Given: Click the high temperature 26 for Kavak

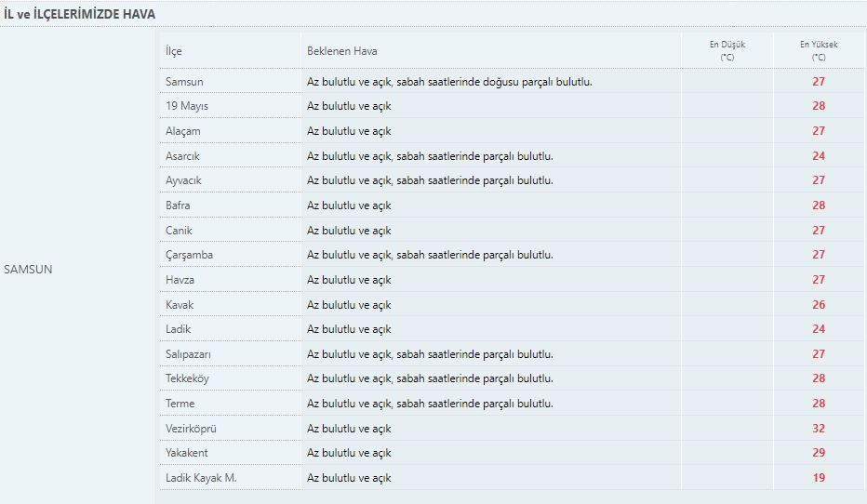Looking at the screenshot, I should tap(819, 304).
